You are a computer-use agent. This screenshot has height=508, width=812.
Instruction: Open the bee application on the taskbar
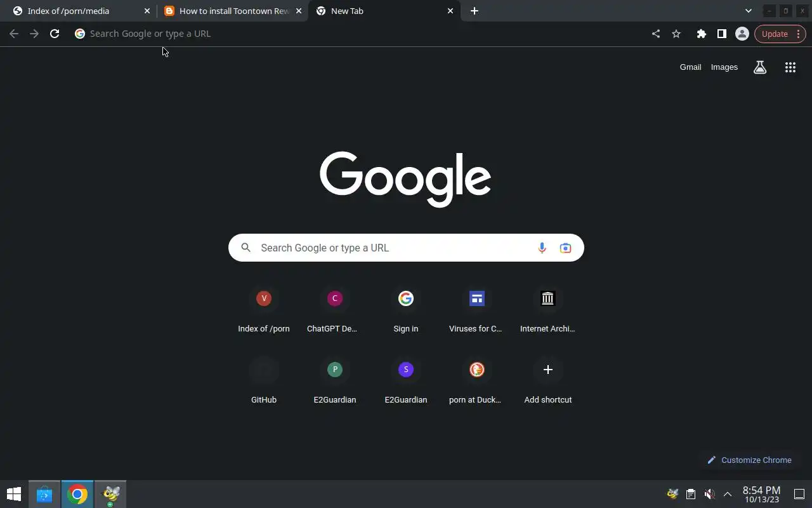coord(111,494)
